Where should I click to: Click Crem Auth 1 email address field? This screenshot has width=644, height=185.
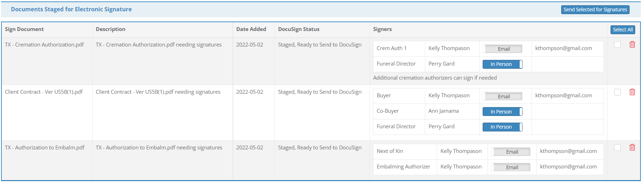563,48
